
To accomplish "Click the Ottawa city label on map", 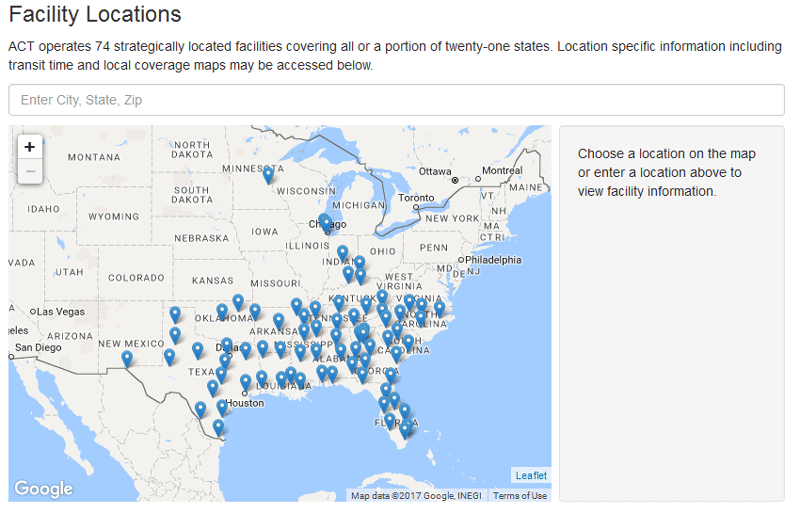I will point(436,171).
